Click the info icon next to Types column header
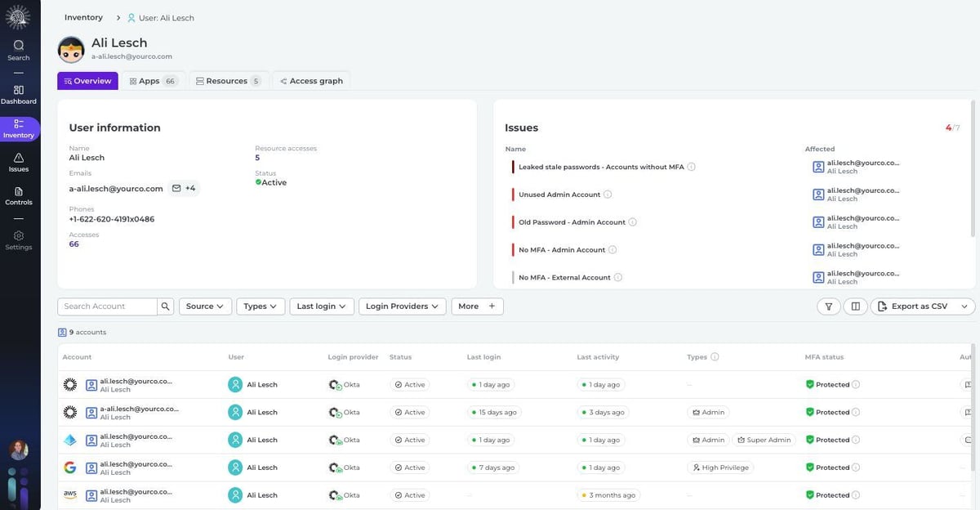This screenshot has width=980, height=510. click(x=715, y=357)
